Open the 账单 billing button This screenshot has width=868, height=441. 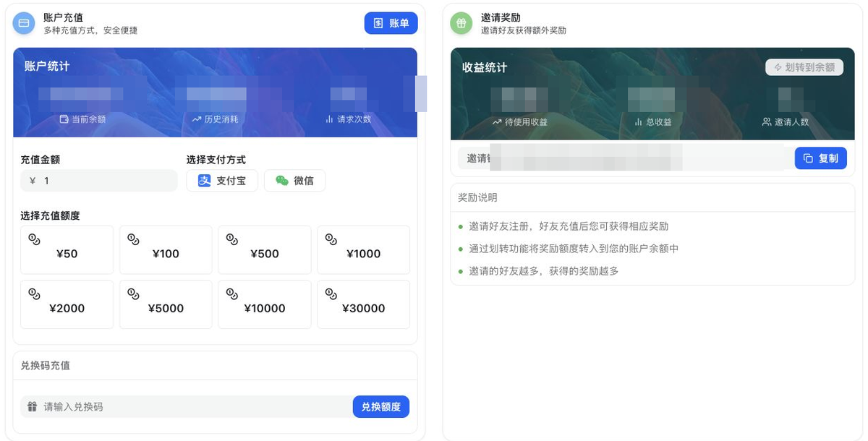[391, 23]
